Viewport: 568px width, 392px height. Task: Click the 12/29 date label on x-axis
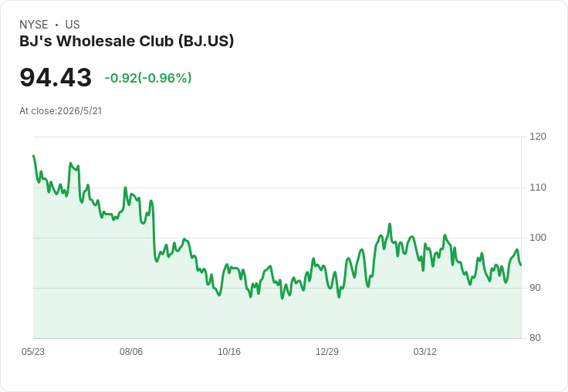click(x=327, y=351)
